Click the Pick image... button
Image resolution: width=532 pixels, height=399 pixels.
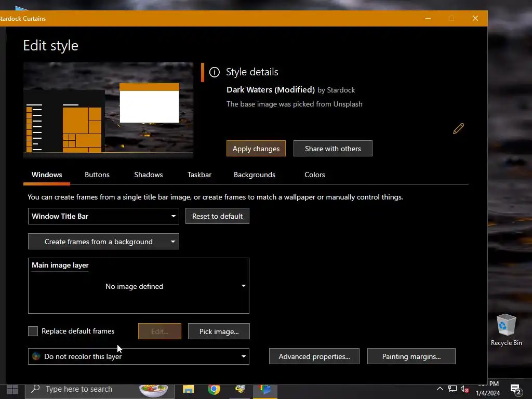coord(219,331)
